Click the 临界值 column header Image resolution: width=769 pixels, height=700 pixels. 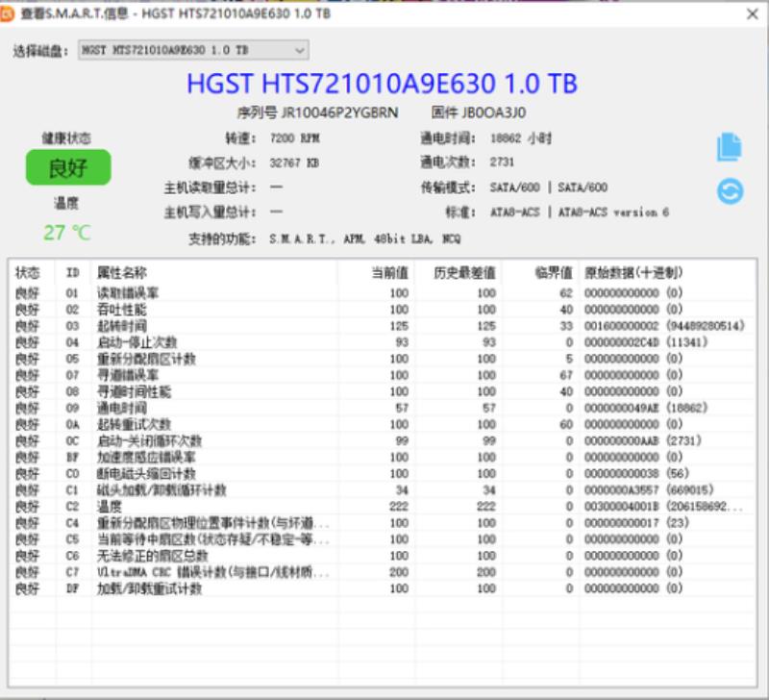pyautogui.click(x=554, y=273)
